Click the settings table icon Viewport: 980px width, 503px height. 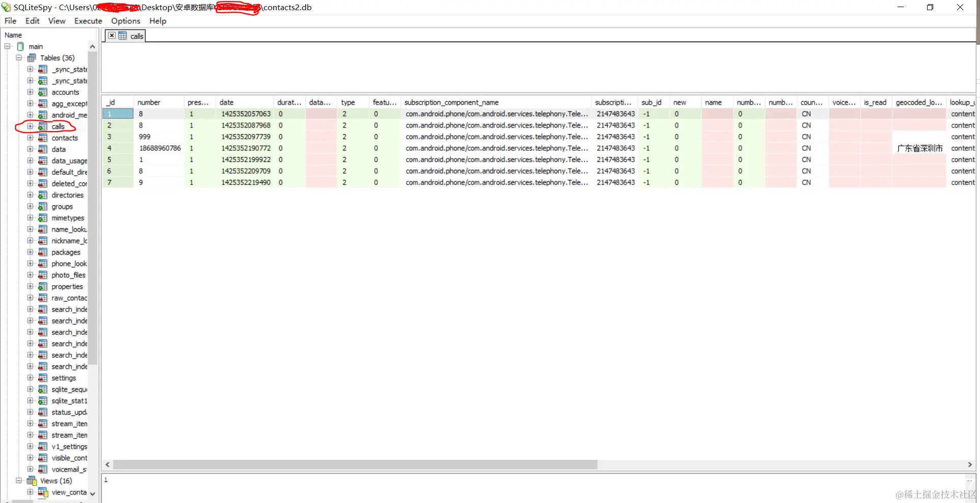tap(43, 378)
